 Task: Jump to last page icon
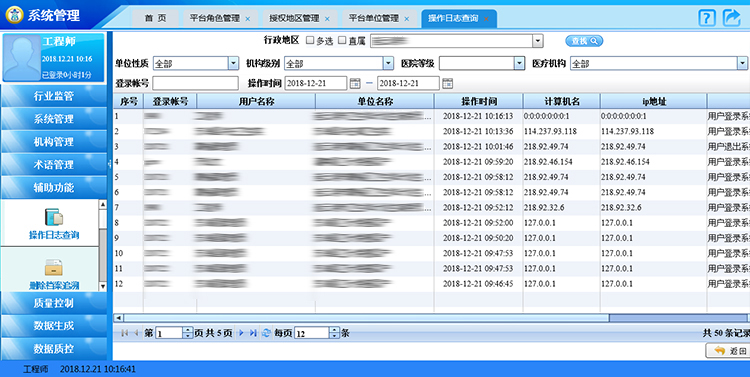pos(253,333)
